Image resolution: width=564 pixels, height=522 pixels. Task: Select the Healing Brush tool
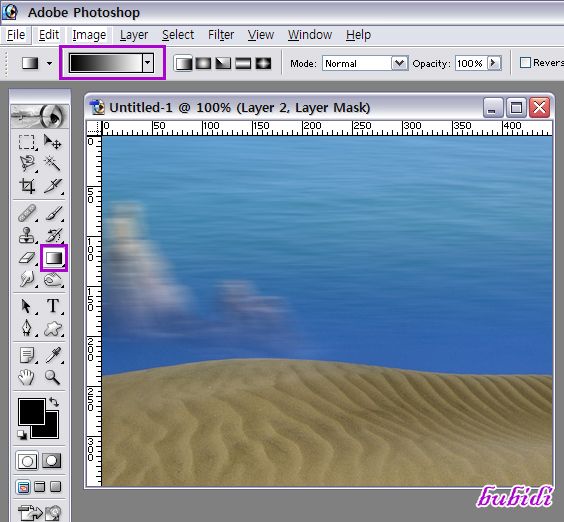27,213
